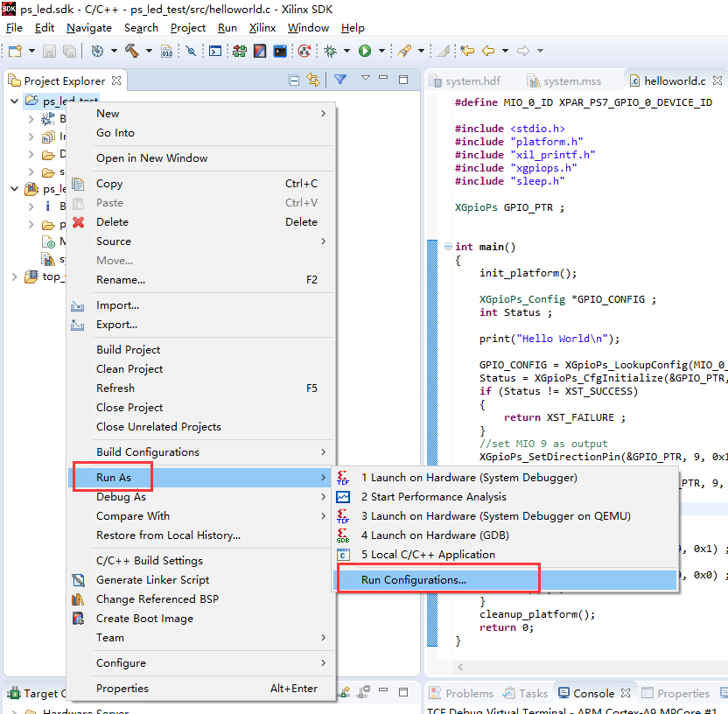Image resolution: width=728 pixels, height=714 pixels.
Task: Click the editor horizontal scrollbar left arrow
Action: [460, 667]
